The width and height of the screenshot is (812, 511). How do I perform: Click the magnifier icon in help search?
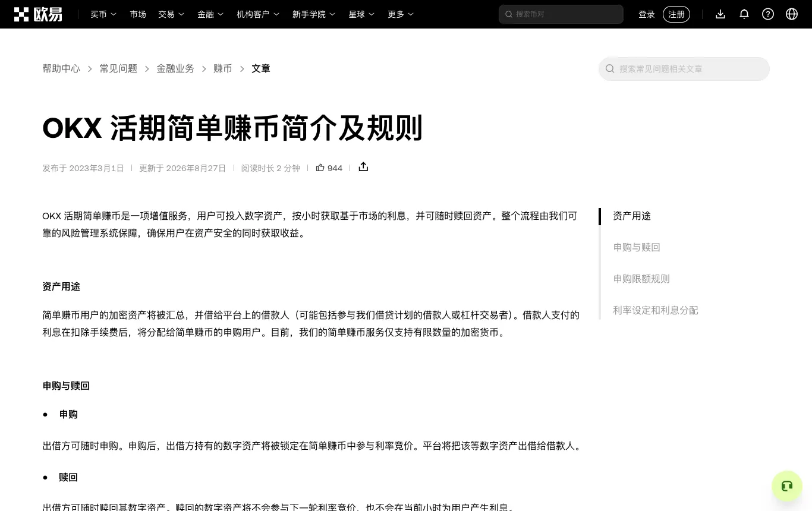click(610, 69)
